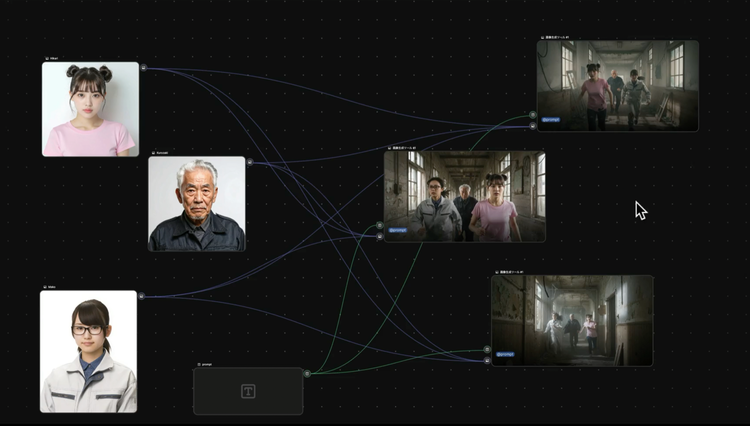Click the lower input port of the top-right node
The image size is (750, 426).
click(x=533, y=127)
